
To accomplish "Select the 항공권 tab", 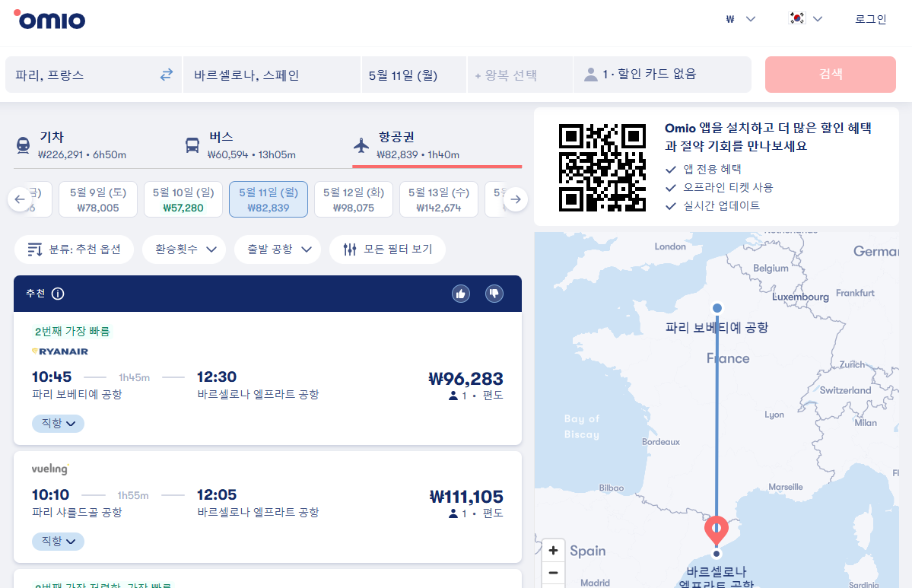I will [437, 145].
